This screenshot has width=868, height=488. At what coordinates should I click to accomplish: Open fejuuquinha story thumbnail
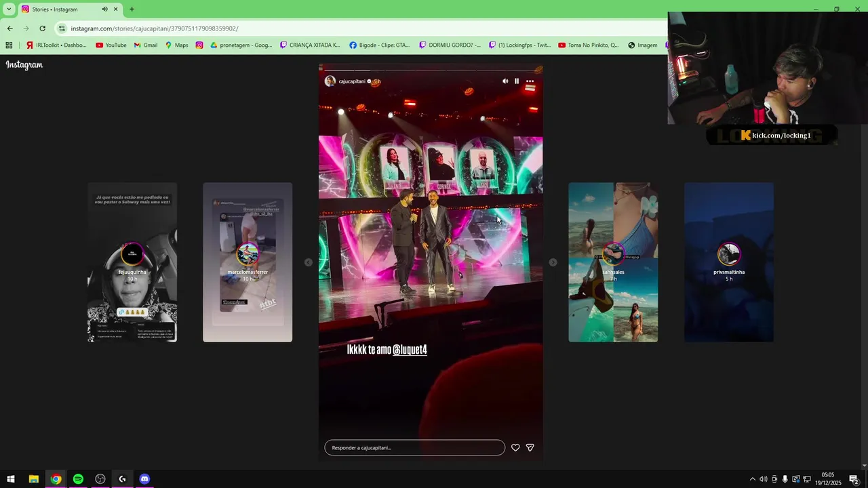coord(132,262)
